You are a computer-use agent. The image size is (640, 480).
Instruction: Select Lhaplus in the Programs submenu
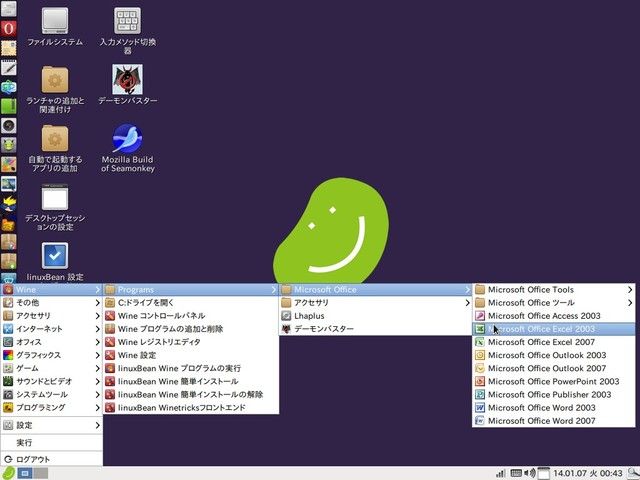point(375,316)
